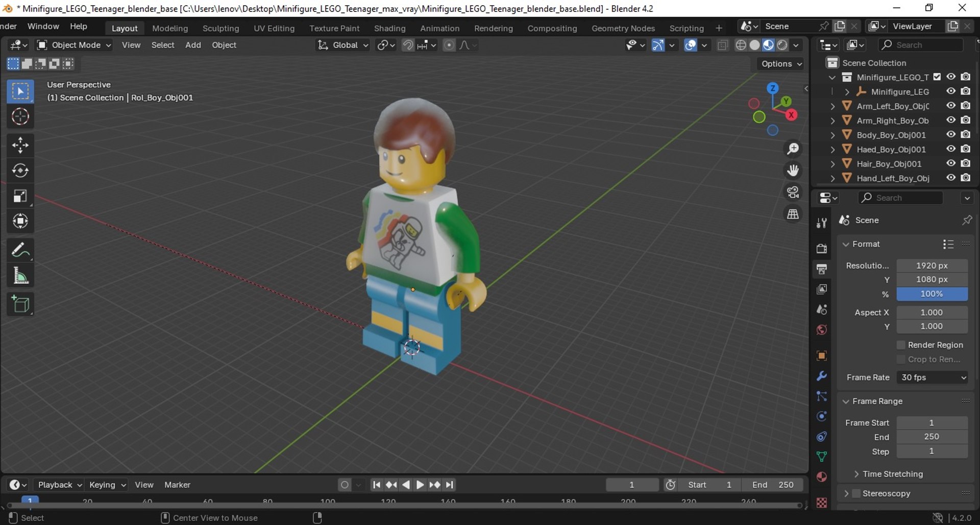Screen dimensions: 980x525
Task: Switch to the Modeling workspace tab
Action: pyautogui.click(x=170, y=29)
